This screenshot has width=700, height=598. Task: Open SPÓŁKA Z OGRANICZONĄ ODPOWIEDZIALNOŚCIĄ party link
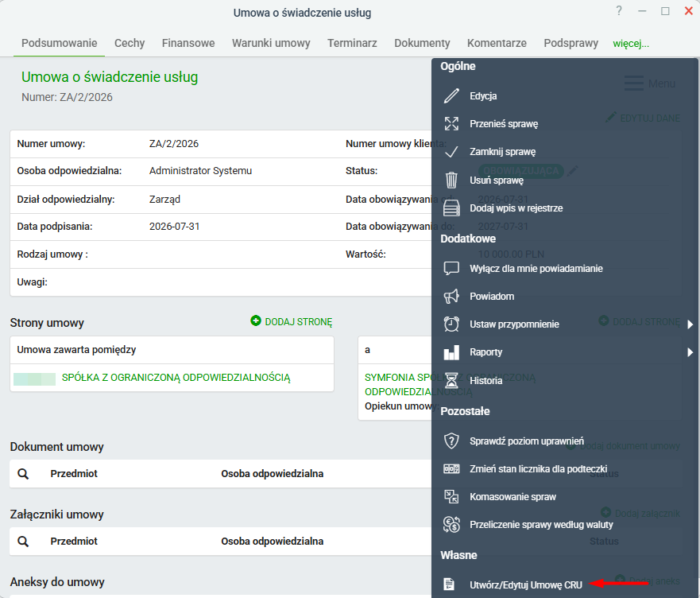coord(176,378)
